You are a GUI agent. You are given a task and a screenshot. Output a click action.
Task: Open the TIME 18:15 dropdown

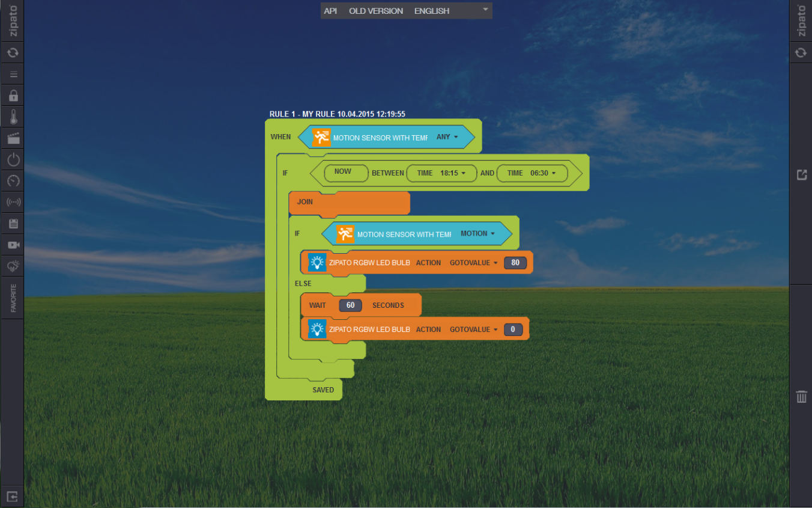441,173
